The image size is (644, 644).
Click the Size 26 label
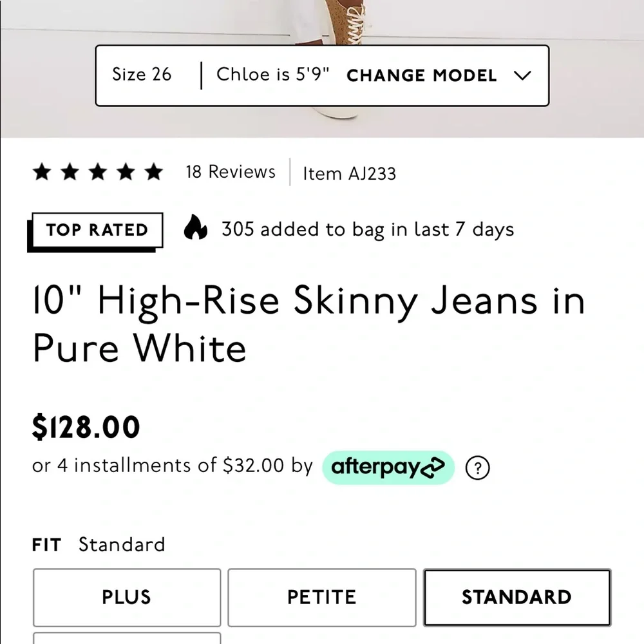(x=142, y=75)
